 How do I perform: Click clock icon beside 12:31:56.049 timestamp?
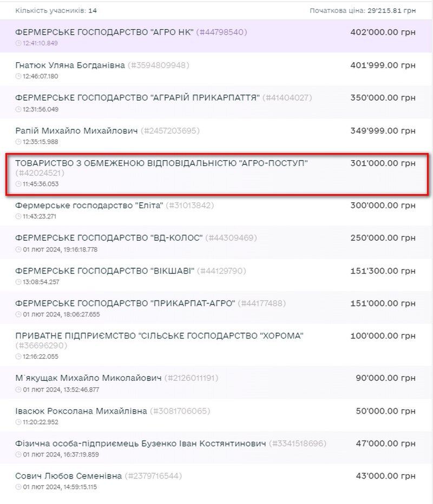tap(18, 109)
